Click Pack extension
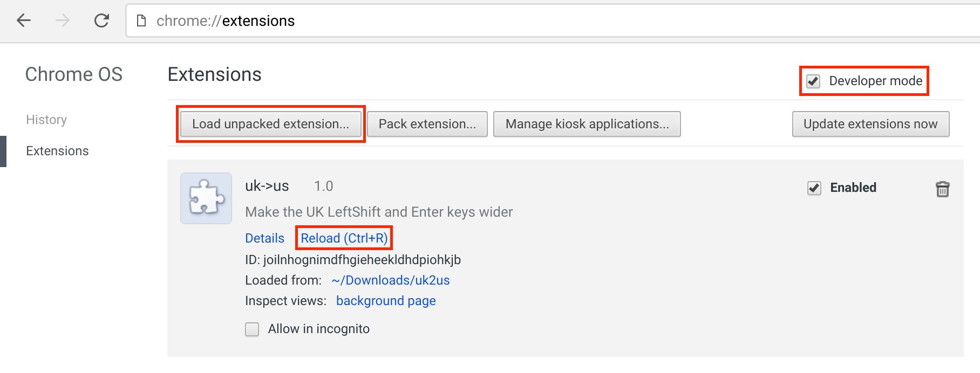 pyautogui.click(x=427, y=124)
